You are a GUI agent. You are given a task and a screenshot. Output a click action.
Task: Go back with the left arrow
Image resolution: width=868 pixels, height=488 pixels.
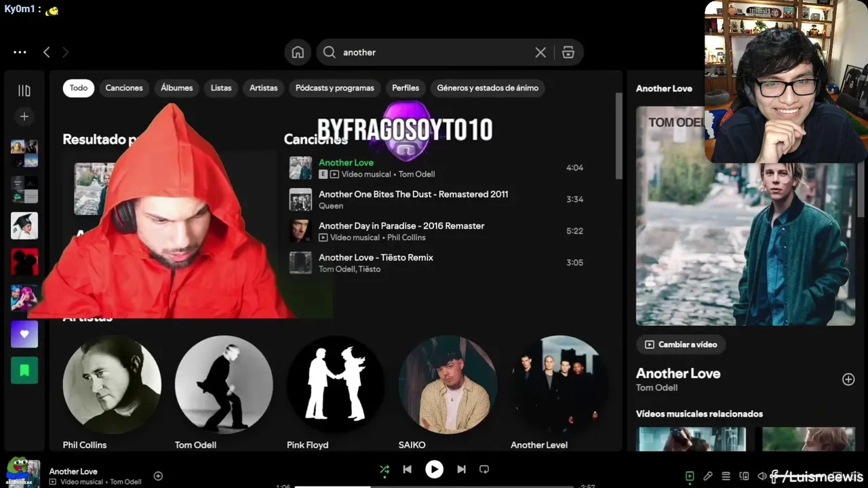(46, 52)
